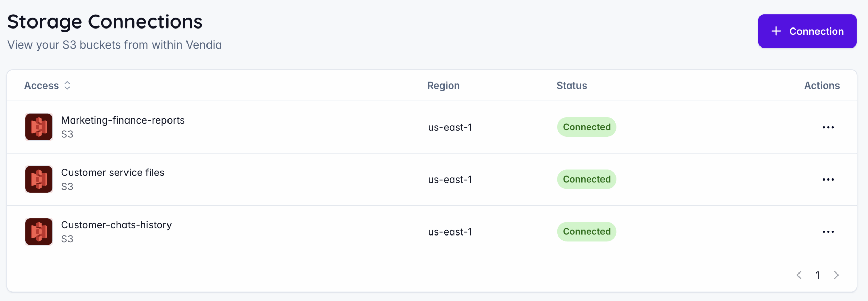This screenshot has width=868, height=301.
Task: Click the Region column header
Action: coord(443,86)
